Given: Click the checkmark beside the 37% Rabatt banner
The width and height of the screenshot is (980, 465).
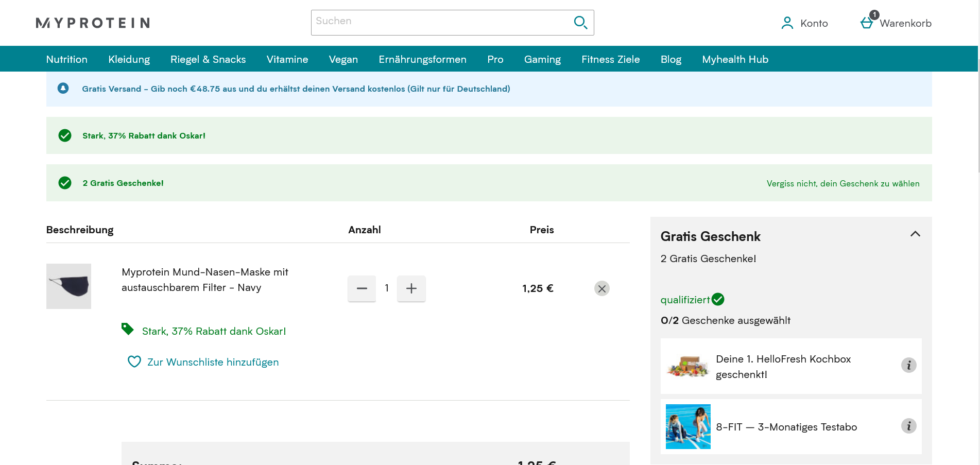Looking at the screenshot, I should pyautogui.click(x=65, y=135).
